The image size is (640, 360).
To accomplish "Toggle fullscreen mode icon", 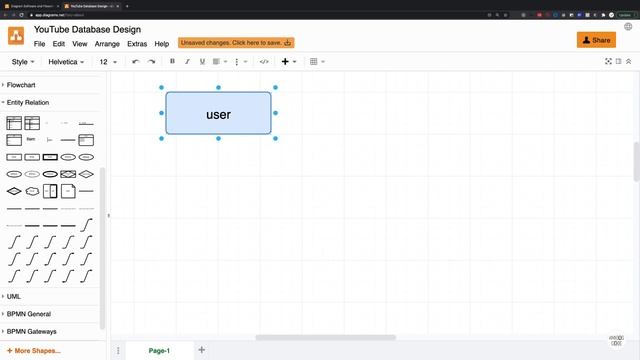I will (x=608, y=61).
